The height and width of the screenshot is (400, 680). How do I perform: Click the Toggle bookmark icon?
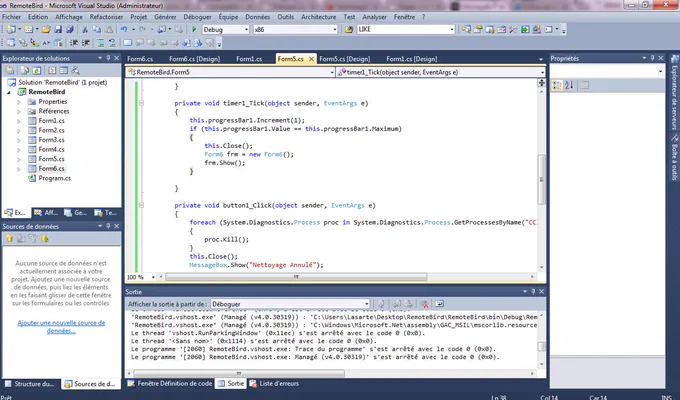(x=128, y=43)
